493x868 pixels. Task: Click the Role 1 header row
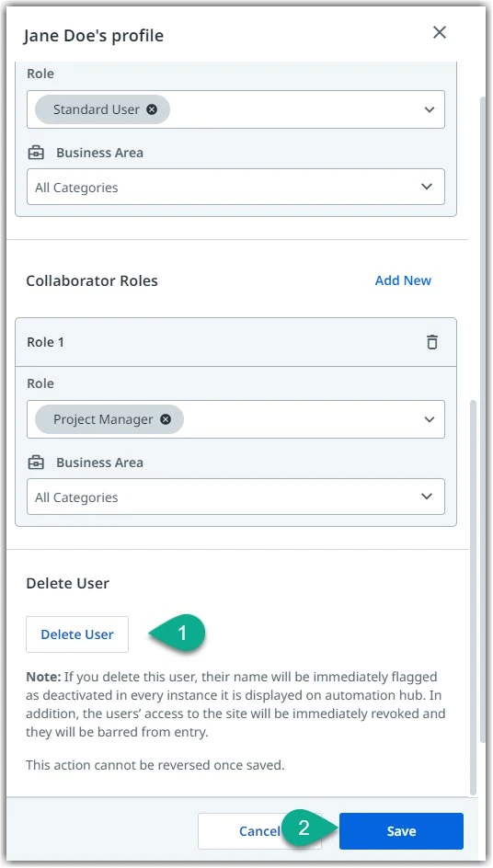[235, 342]
